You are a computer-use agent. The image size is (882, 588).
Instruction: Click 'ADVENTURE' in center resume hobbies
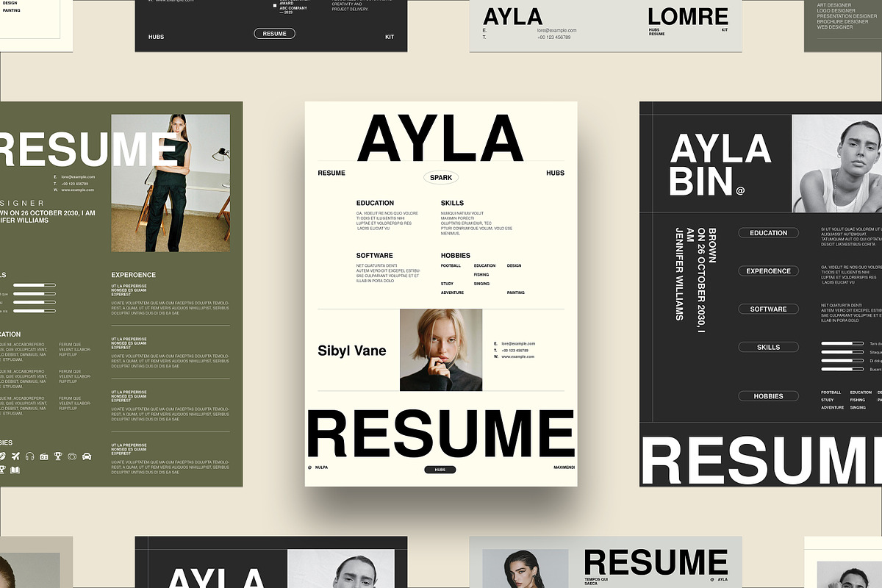pos(452,293)
